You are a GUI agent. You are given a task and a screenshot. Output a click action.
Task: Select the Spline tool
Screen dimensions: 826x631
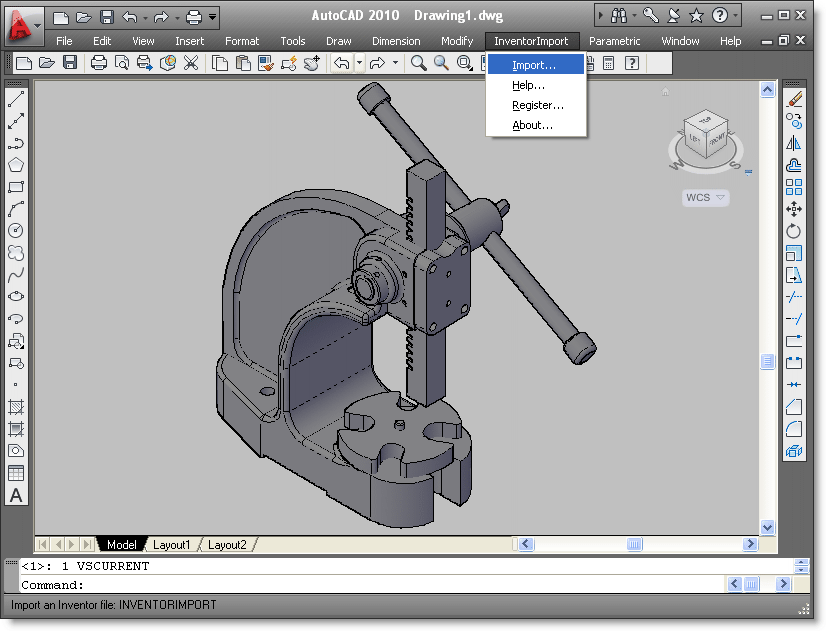16,275
